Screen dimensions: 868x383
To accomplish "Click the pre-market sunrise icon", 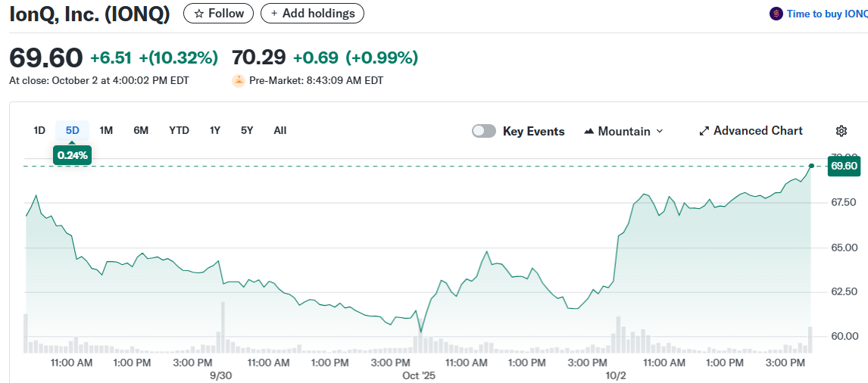I will click(239, 80).
